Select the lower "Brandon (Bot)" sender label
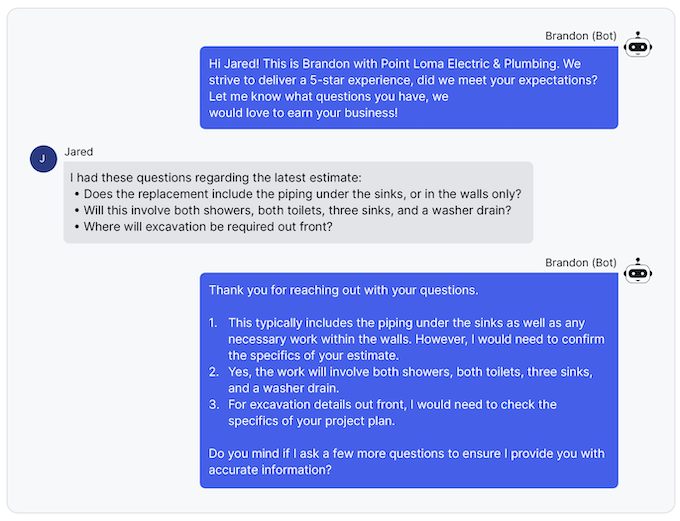The height and width of the screenshot is (521, 680). tap(580, 263)
